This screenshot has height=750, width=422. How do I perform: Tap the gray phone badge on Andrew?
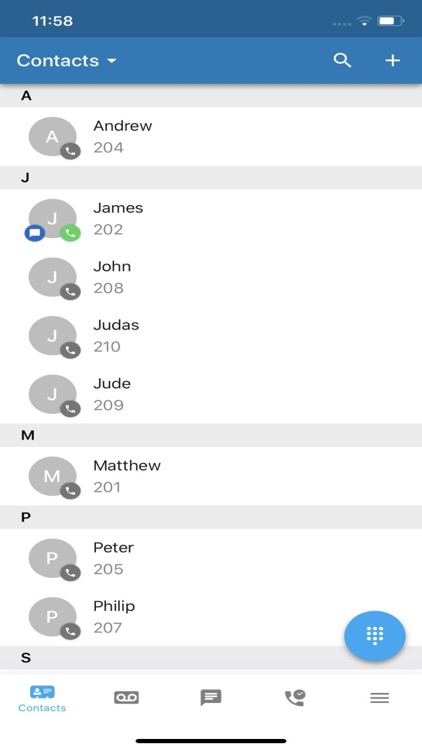pyautogui.click(x=70, y=152)
